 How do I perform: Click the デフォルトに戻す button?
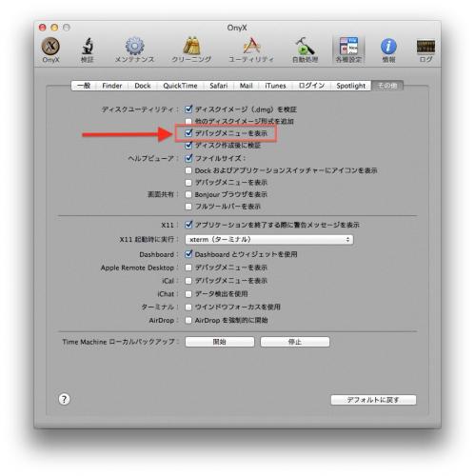[x=373, y=400]
